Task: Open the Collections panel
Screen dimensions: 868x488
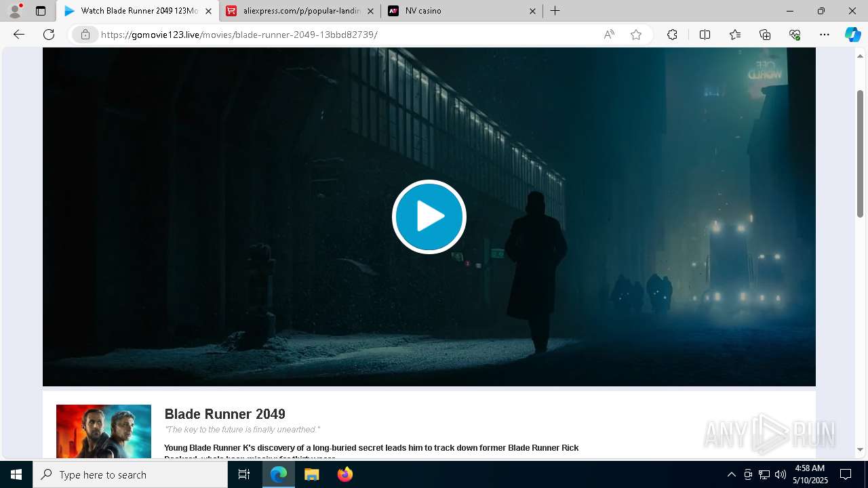Action: pos(765,35)
